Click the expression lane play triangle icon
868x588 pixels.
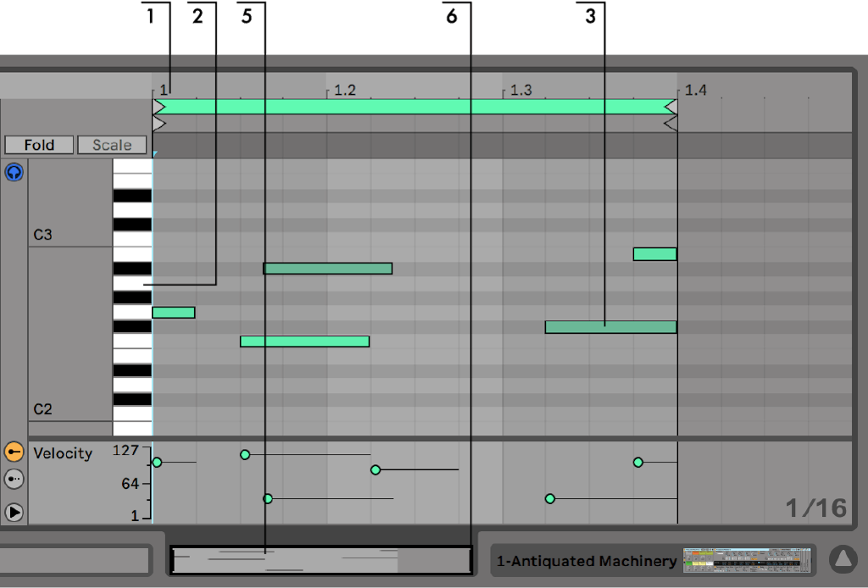coord(14,511)
